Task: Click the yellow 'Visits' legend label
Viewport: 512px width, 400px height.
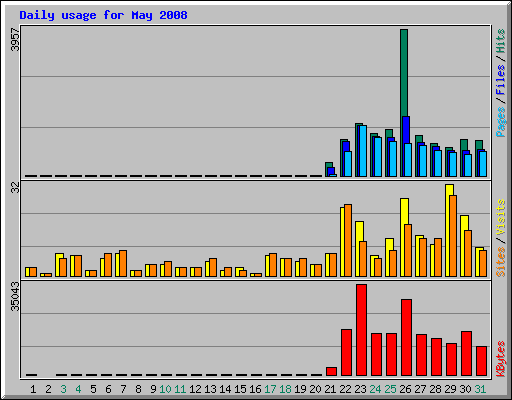Action: [x=500, y=217]
